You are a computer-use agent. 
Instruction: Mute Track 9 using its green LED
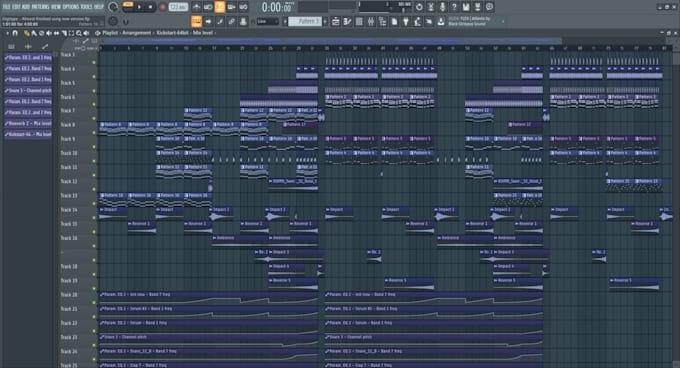(x=94, y=147)
